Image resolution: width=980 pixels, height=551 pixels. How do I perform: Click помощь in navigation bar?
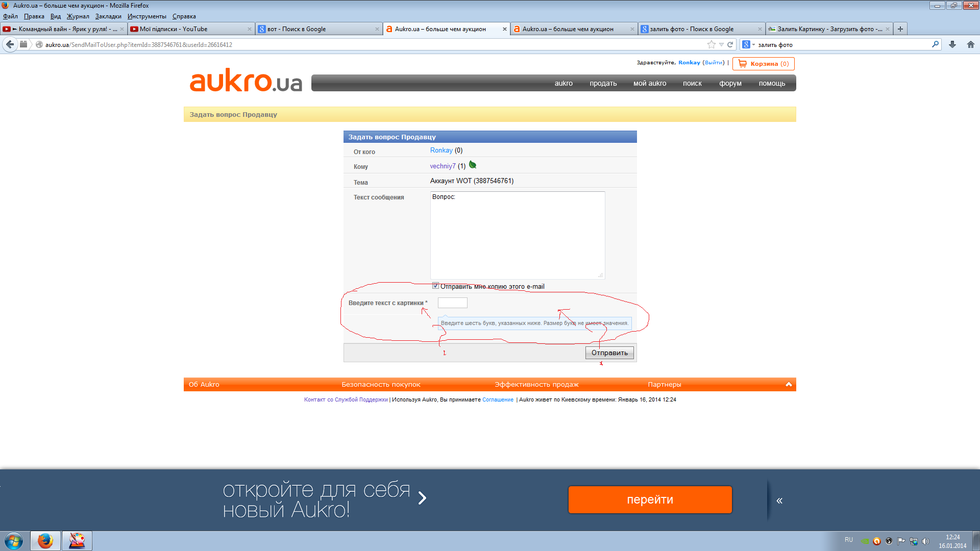(x=772, y=83)
